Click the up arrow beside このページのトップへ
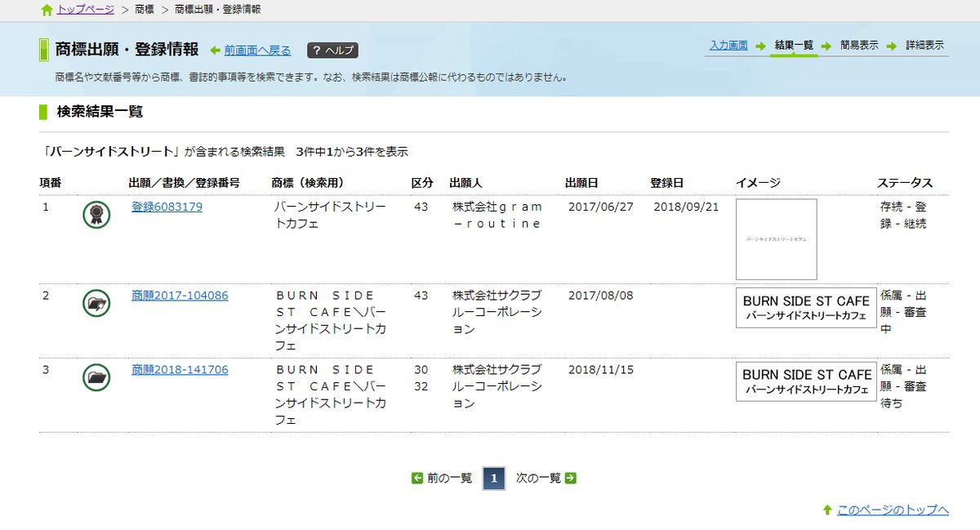This screenshot has height=530, width=980. tap(827, 510)
